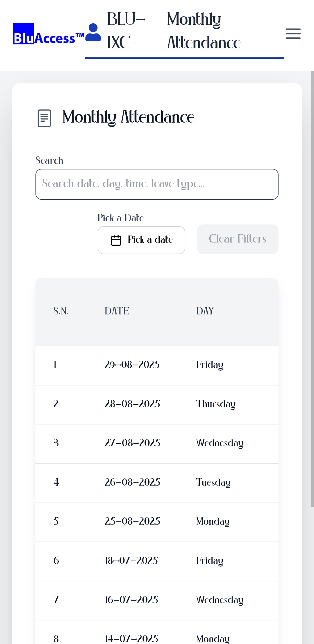The width and height of the screenshot is (314, 644).
Task: Click the 26-08-2025 Tuesday row
Action: 157,483
